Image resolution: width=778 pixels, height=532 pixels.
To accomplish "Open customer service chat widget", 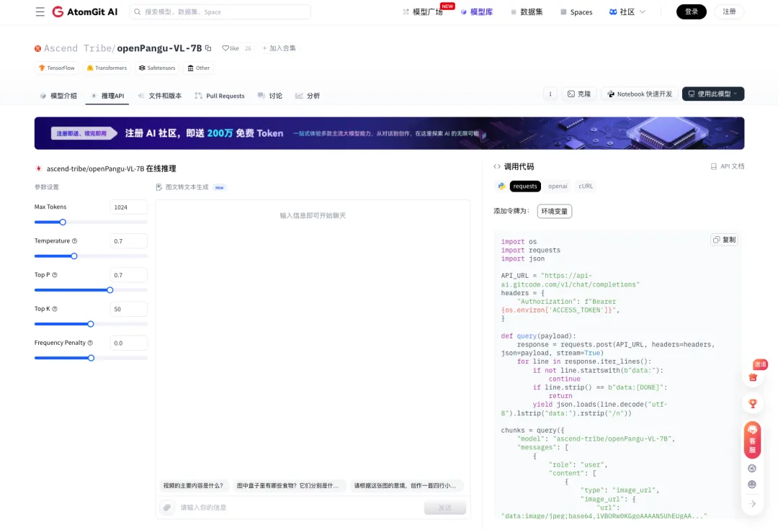I will click(752, 440).
